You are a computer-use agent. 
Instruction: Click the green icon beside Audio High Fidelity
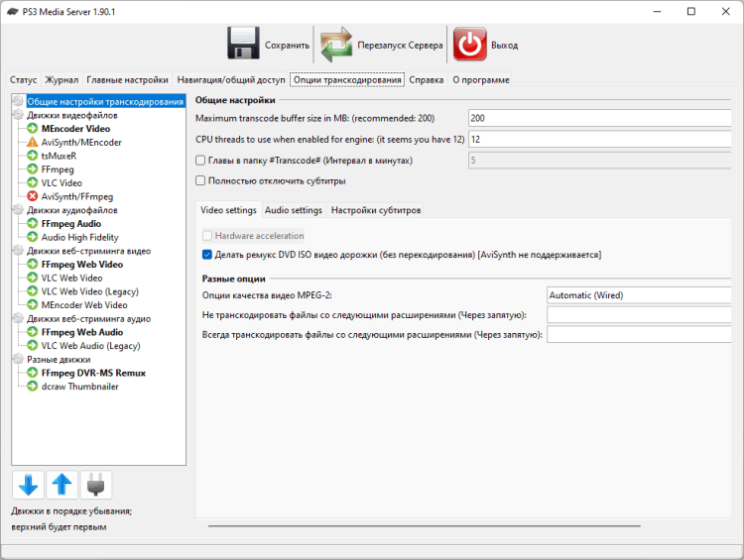coord(33,237)
